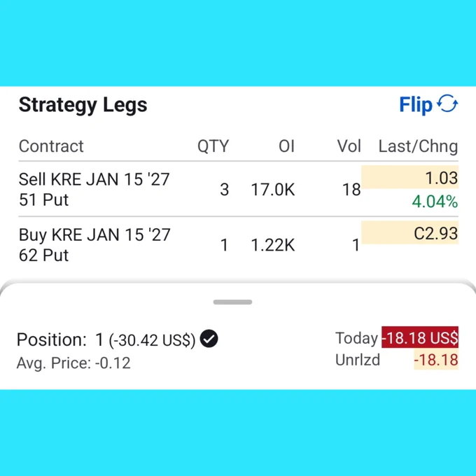Toggle the position checkmark circle
Screen dimensions: 476x476
point(209,339)
